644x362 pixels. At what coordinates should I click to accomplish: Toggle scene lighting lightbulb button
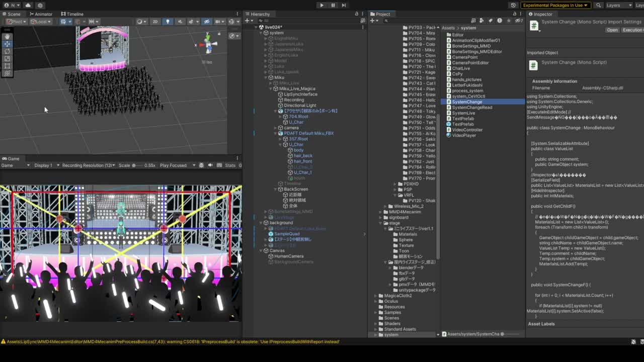pos(168,22)
